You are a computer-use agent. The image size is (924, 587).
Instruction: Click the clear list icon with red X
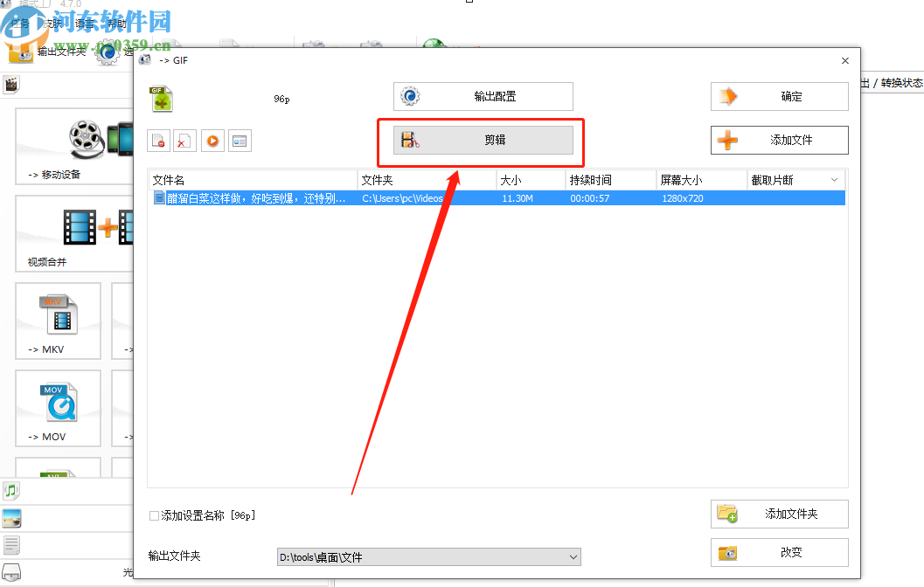[184, 141]
